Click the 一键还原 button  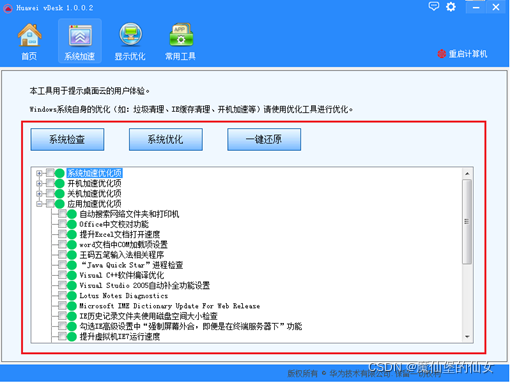(x=264, y=139)
